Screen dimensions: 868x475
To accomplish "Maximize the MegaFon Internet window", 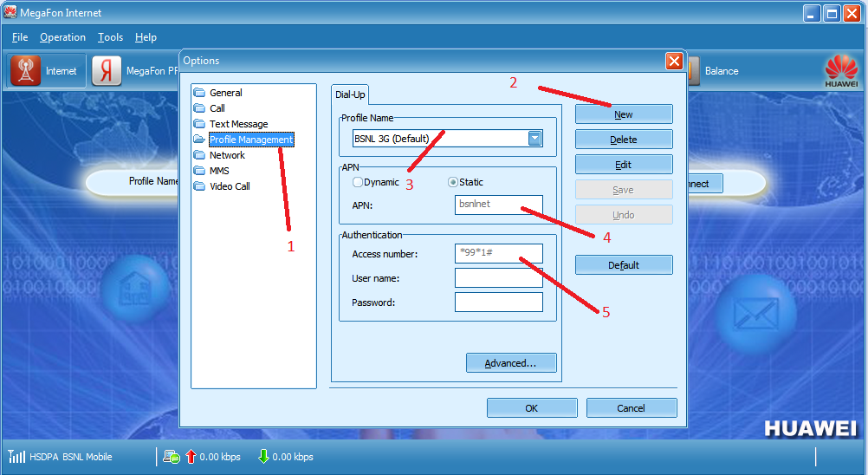I will [x=832, y=13].
